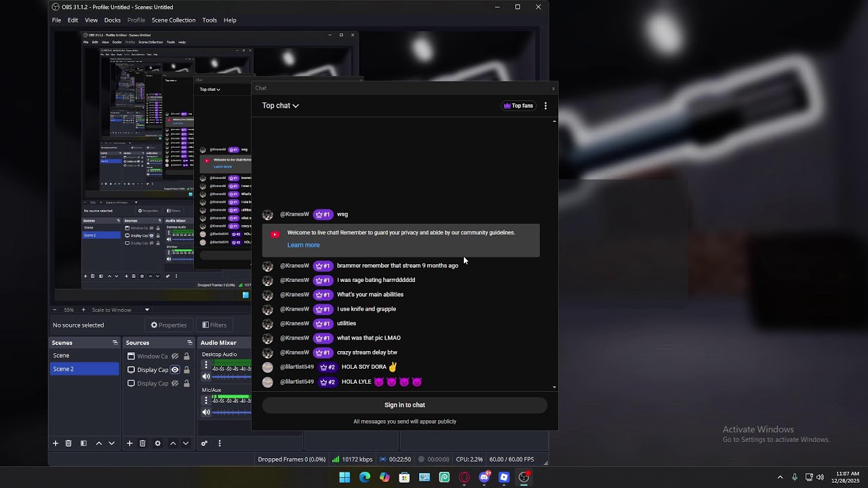This screenshot has width=868, height=488.
Task: Open chat three-dot options menu
Action: 545,106
